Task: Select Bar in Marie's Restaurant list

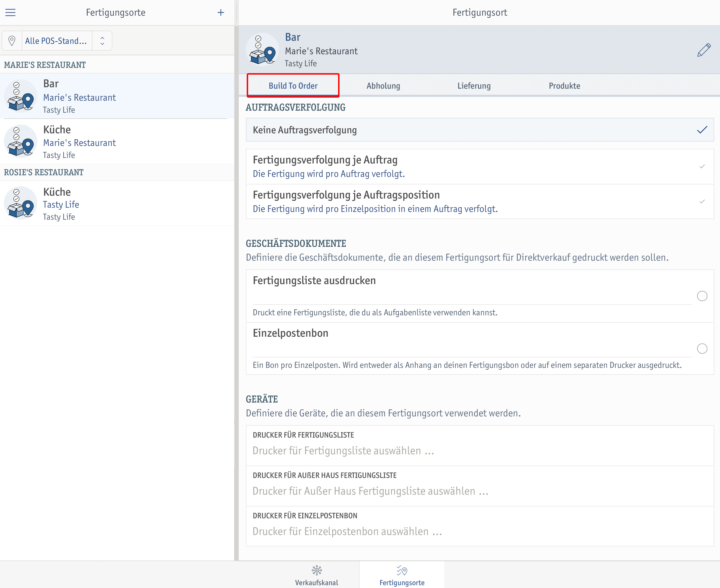Action: point(117,96)
